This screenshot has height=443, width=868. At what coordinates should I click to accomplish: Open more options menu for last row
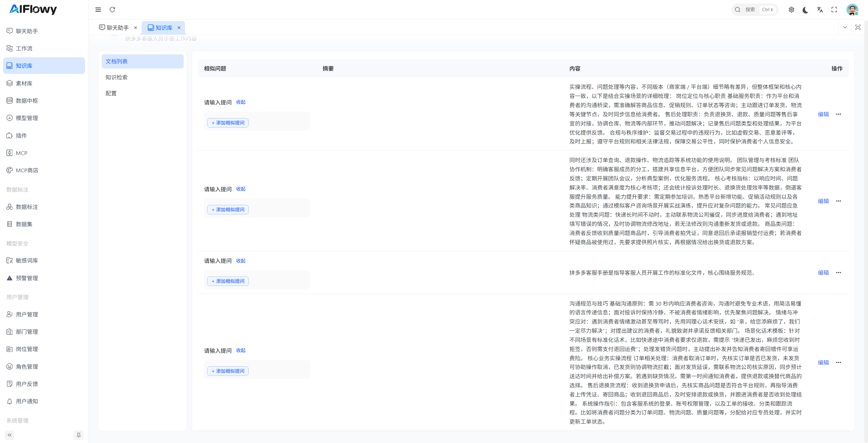click(839, 363)
